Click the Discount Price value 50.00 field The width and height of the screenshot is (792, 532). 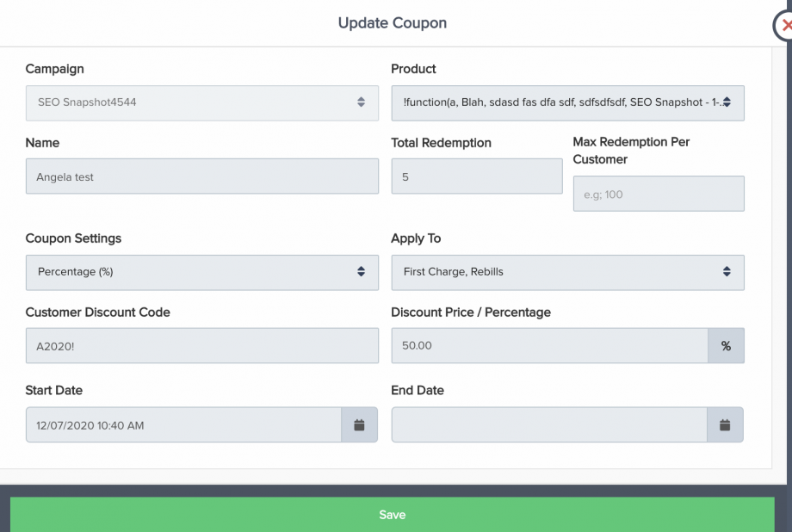549,346
